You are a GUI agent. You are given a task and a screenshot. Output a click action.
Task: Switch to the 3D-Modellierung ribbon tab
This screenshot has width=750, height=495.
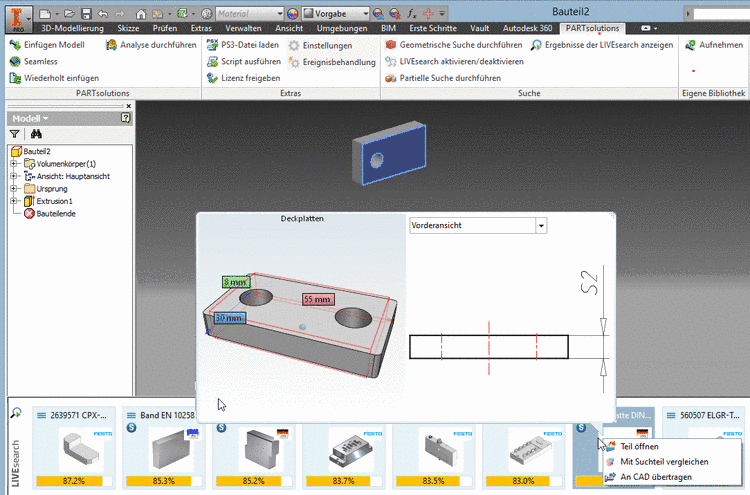72,28
